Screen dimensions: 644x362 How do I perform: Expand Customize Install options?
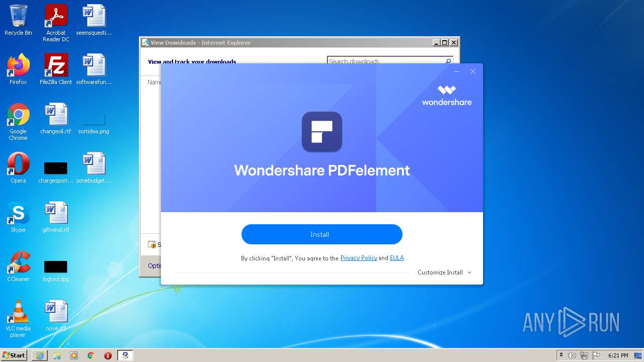(x=445, y=273)
